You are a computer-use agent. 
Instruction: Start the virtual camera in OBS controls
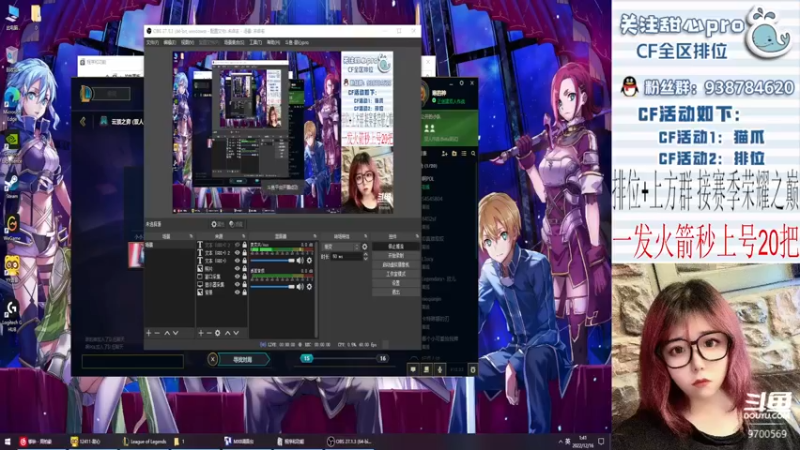click(396, 265)
